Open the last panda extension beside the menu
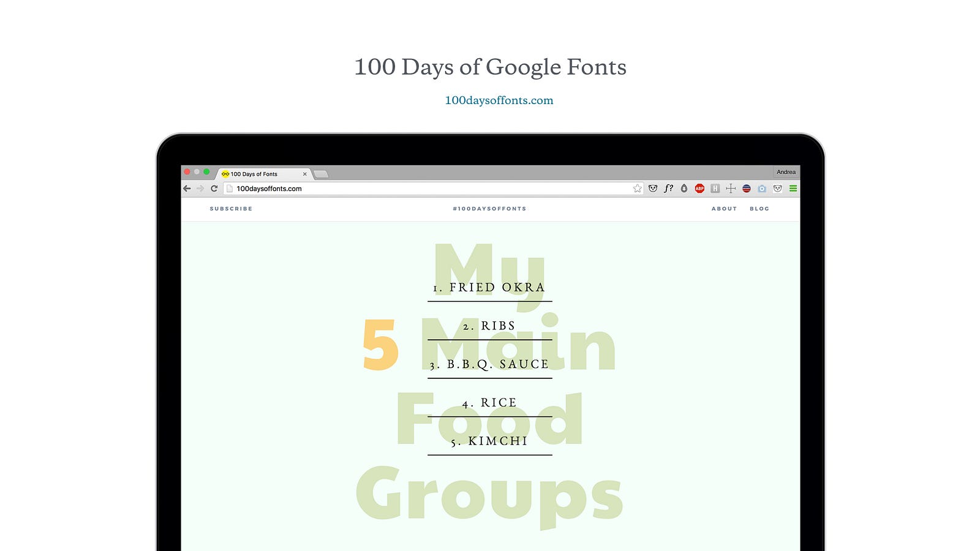The height and width of the screenshot is (551, 980). click(777, 189)
